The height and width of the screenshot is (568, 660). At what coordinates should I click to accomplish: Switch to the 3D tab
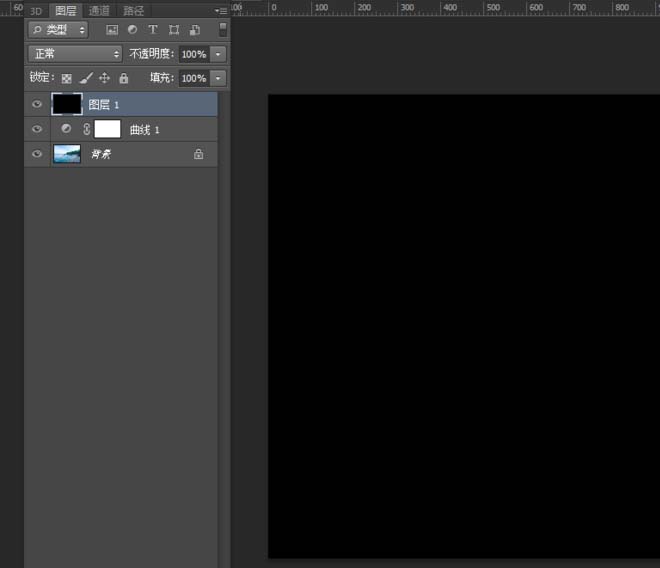(x=36, y=11)
